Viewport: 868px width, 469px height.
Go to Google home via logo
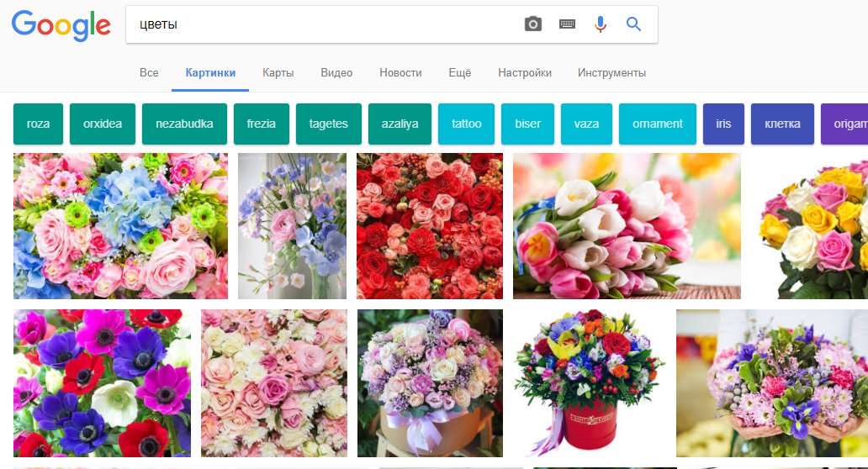tap(61, 25)
